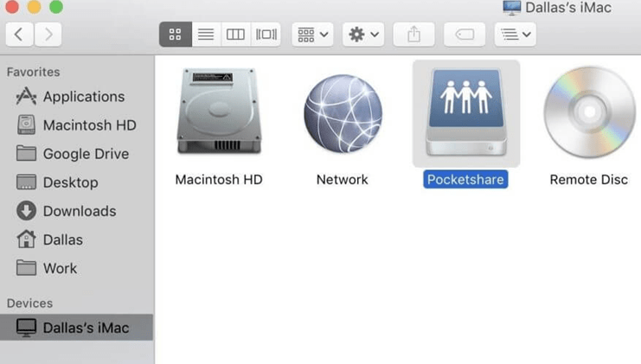Image resolution: width=641 pixels, height=364 pixels.
Task: Open the Action gear dropdown menu
Action: click(363, 35)
